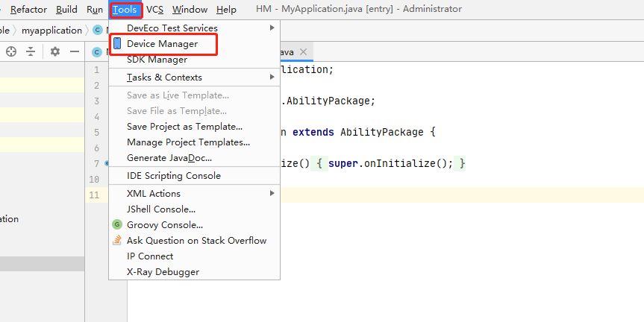Select Device Manager menu entry

click(194, 43)
